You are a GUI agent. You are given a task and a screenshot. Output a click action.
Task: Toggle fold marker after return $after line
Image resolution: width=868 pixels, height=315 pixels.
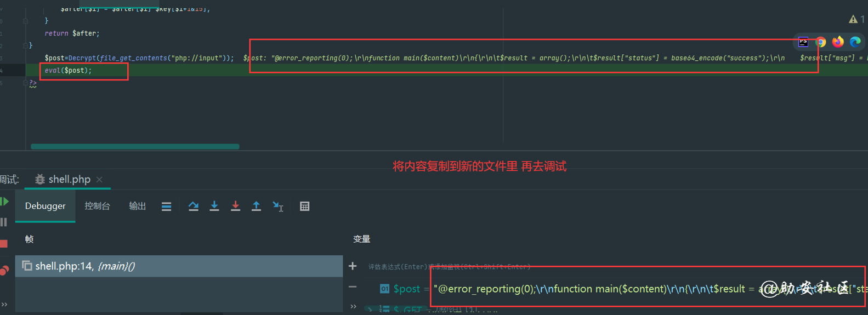pyautogui.click(x=25, y=45)
